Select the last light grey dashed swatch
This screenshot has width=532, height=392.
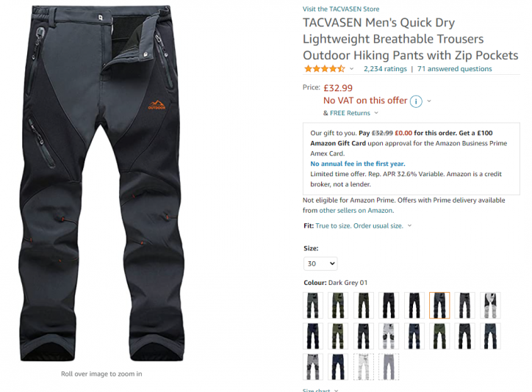click(x=389, y=366)
